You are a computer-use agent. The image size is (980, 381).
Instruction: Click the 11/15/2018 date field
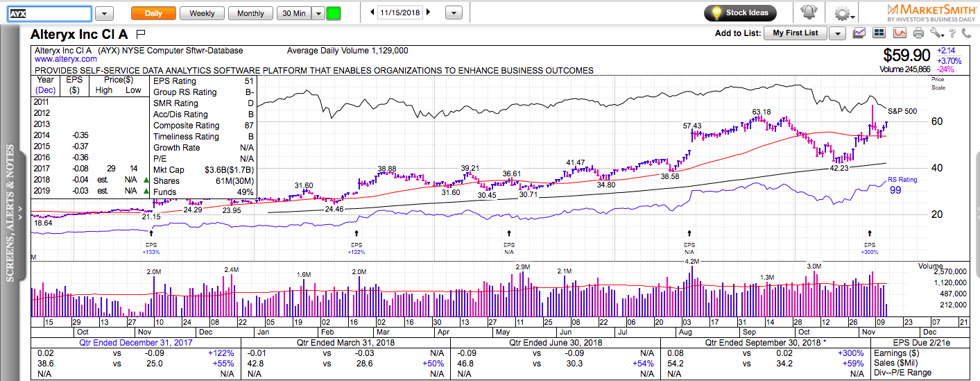pos(400,12)
